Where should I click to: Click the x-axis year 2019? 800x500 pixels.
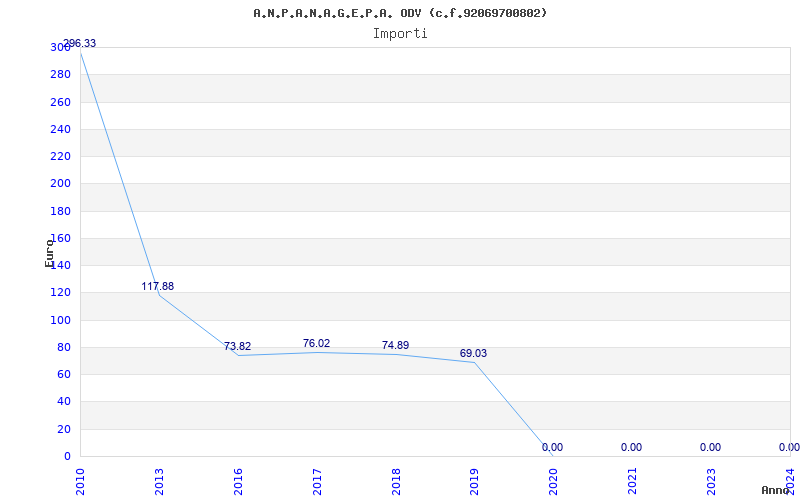[x=474, y=481]
